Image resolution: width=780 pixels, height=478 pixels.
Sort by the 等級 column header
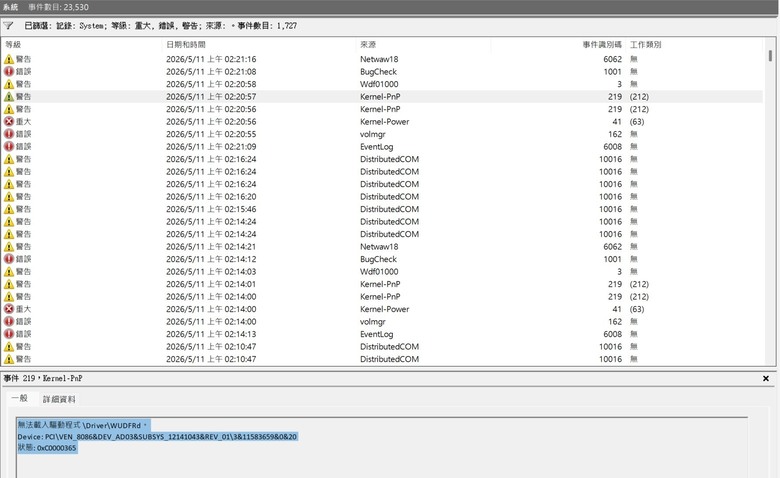13,45
